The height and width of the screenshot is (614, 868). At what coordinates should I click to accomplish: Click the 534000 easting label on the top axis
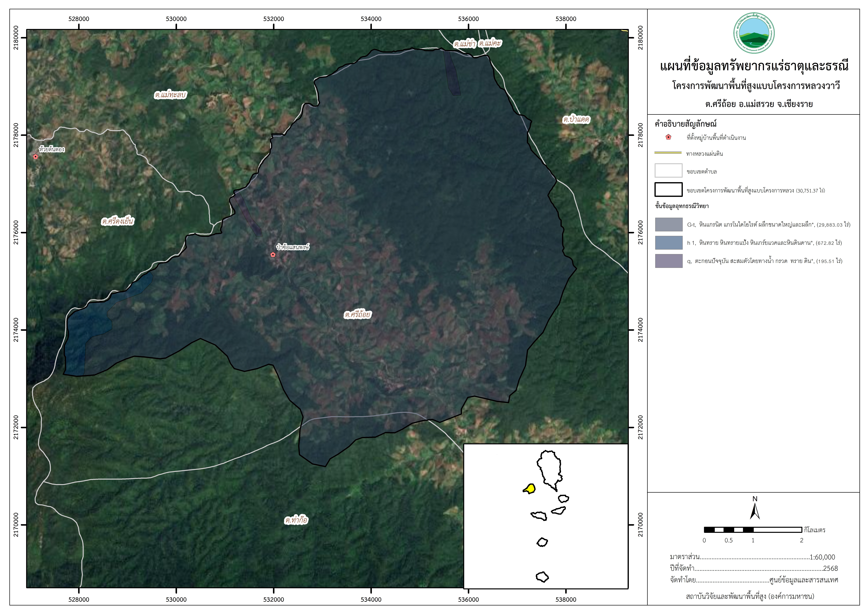click(x=371, y=19)
